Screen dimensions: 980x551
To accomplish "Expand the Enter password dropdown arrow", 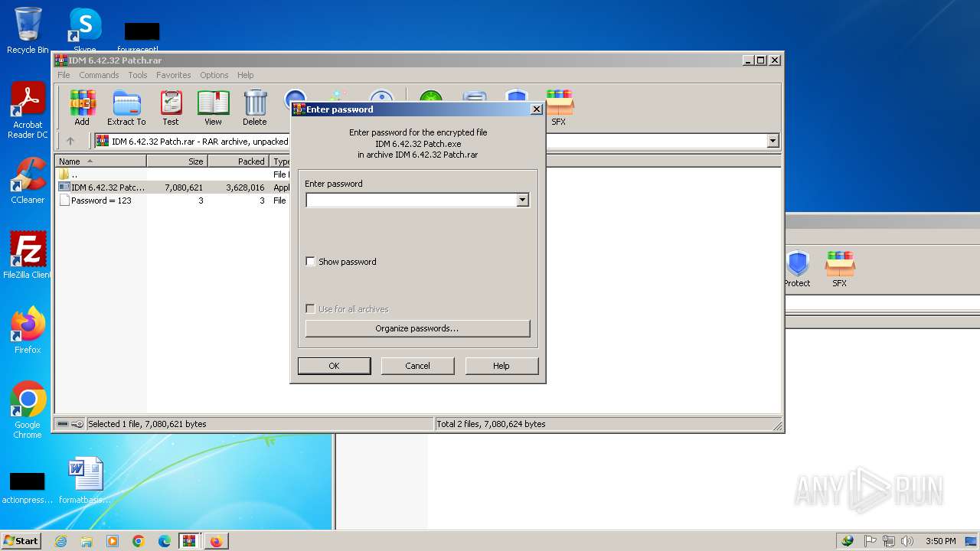I will (522, 201).
